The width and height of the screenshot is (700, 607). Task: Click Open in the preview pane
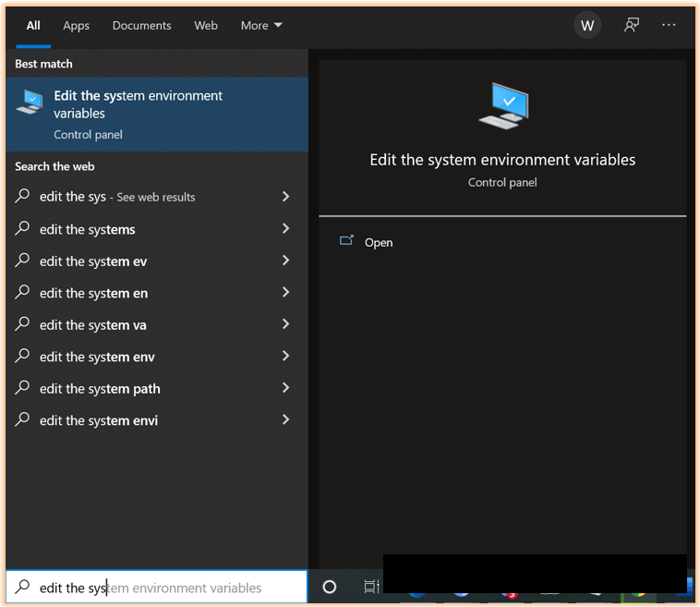[x=379, y=243]
